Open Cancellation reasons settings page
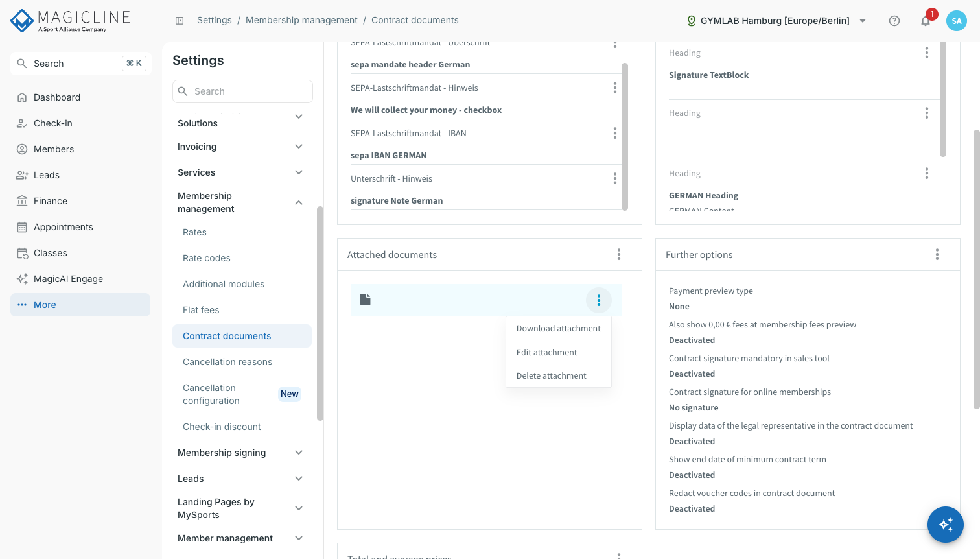The width and height of the screenshot is (980, 559). pyautogui.click(x=227, y=362)
